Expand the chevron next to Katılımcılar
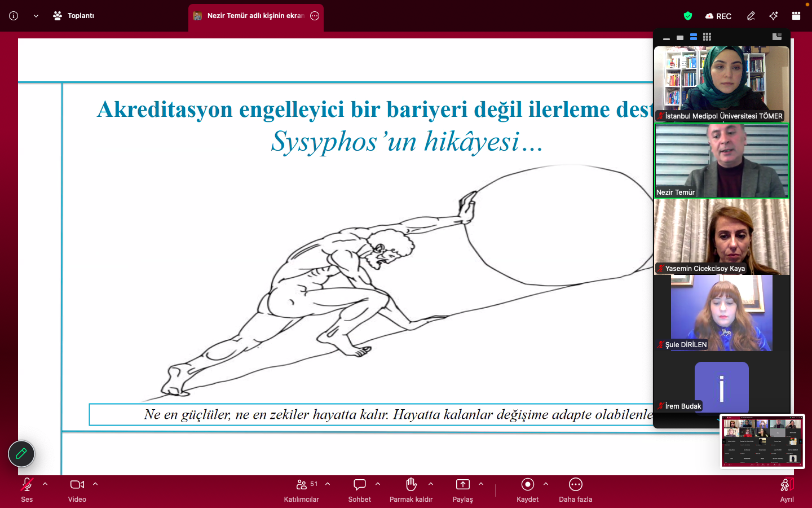The width and height of the screenshot is (812, 508). coord(328,484)
